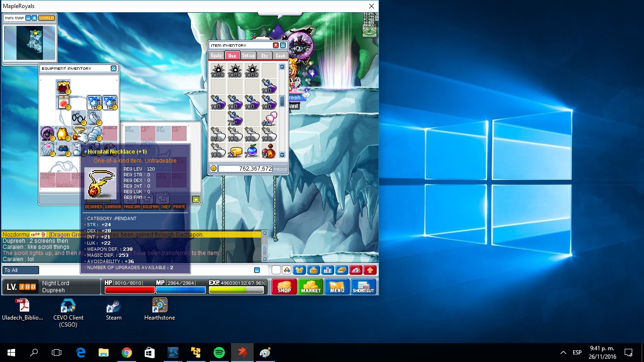Click the equipped eyeglasses item
The height and width of the screenshot is (362, 644).
[79, 118]
